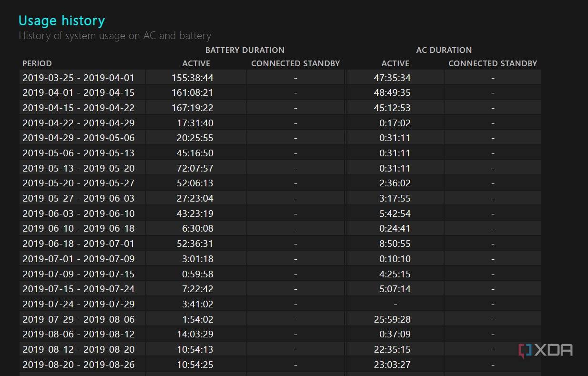Click battery active value 20:25:55
The image size is (588, 376).
(195, 138)
